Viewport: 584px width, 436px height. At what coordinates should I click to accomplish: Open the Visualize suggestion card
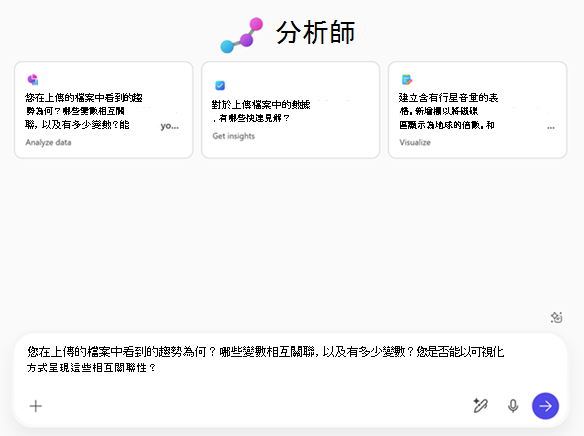click(x=477, y=110)
